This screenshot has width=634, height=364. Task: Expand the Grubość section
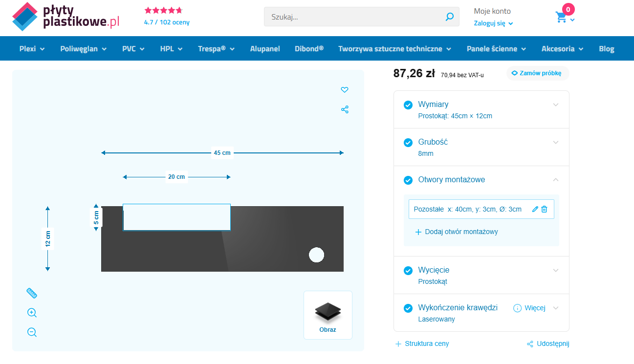(x=555, y=142)
